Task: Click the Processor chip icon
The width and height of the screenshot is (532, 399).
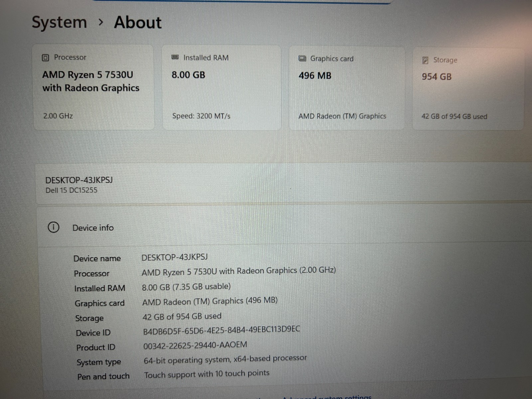Action: coord(46,58)
